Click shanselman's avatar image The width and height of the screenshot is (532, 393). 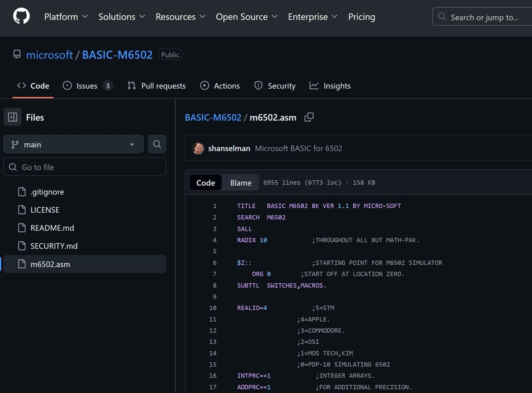coord(198,148)
